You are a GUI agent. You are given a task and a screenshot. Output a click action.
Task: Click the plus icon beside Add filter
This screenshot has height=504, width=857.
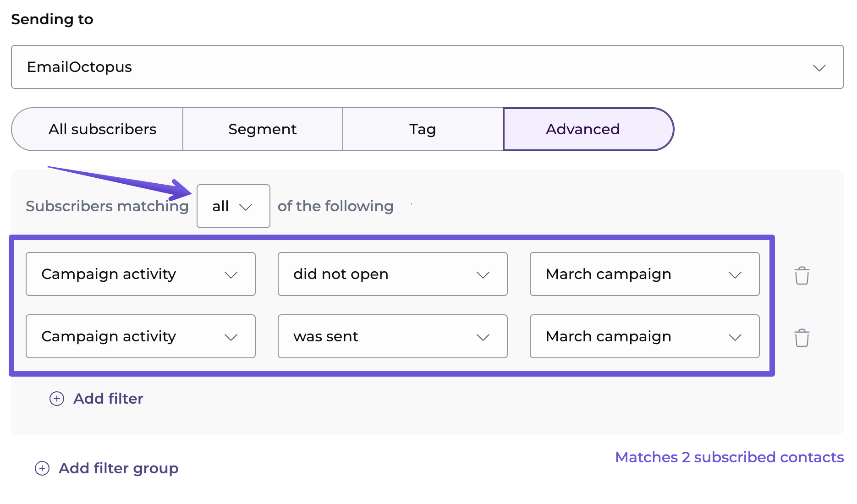(57, 399)
